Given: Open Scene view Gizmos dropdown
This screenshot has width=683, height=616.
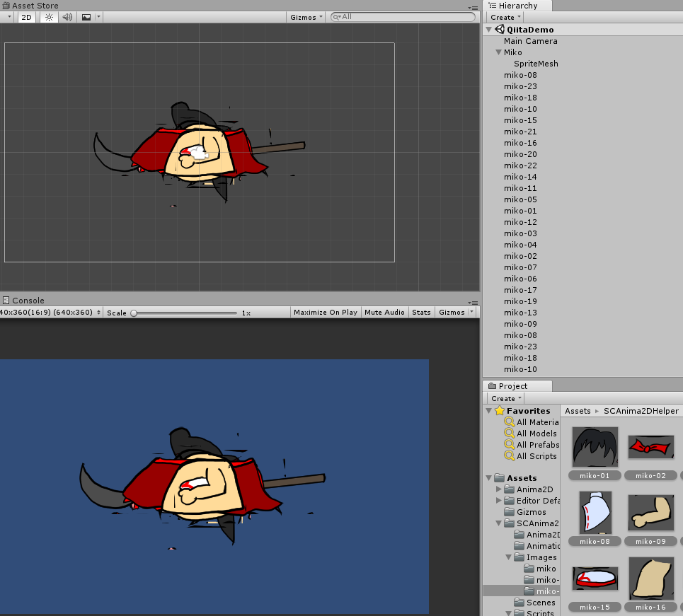Looking at the screenshot, I should point(306,17).
